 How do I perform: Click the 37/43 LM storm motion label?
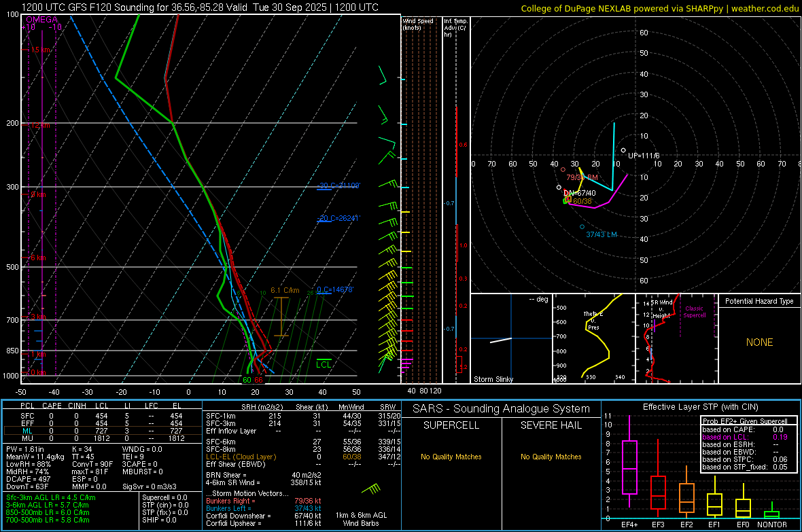601,234
